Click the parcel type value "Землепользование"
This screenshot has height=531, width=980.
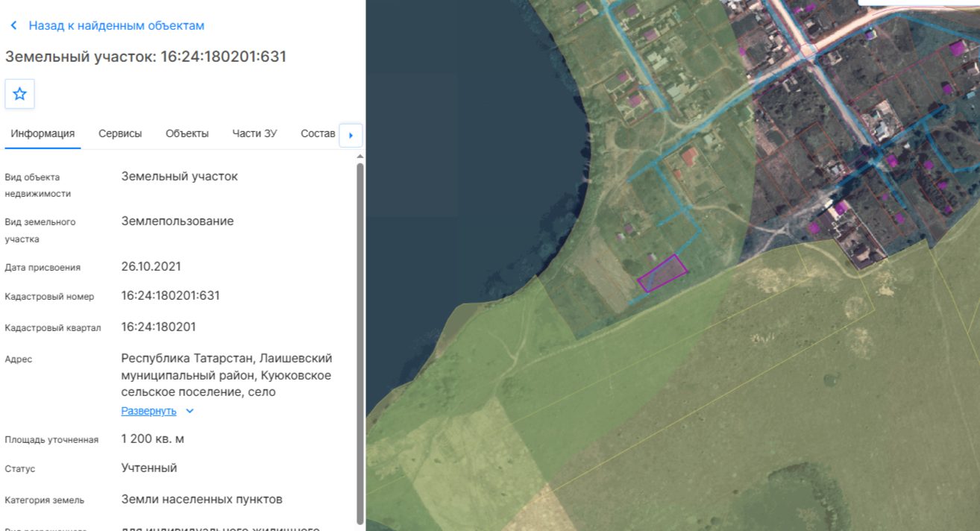(178, 221)
